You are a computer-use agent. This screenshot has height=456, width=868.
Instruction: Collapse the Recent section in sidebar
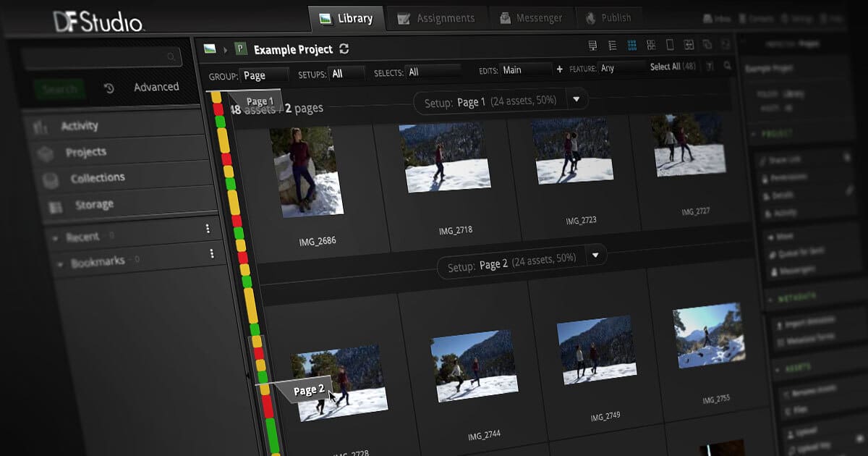pyautogui.click(x=56, y=237)
